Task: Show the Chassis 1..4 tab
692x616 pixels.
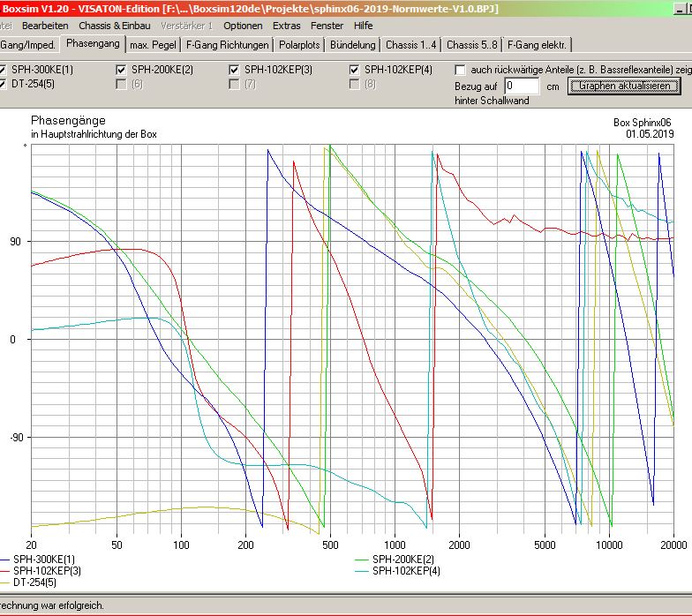Action: 410,44
